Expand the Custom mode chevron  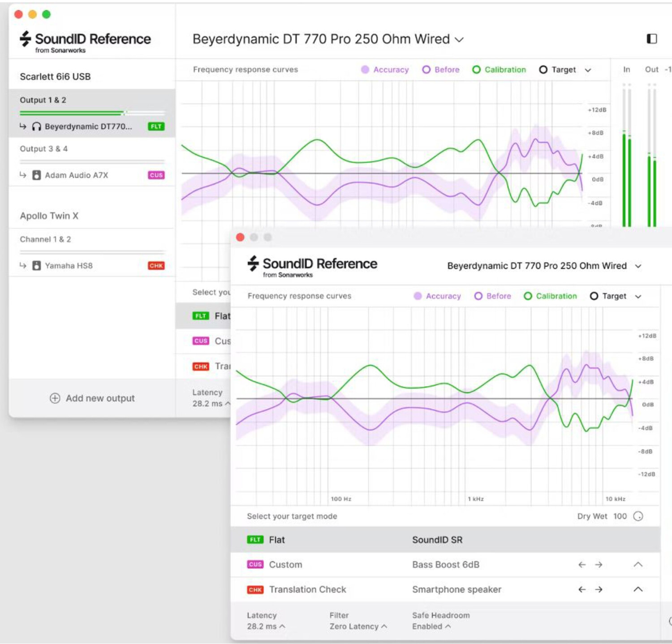[638, 565]
